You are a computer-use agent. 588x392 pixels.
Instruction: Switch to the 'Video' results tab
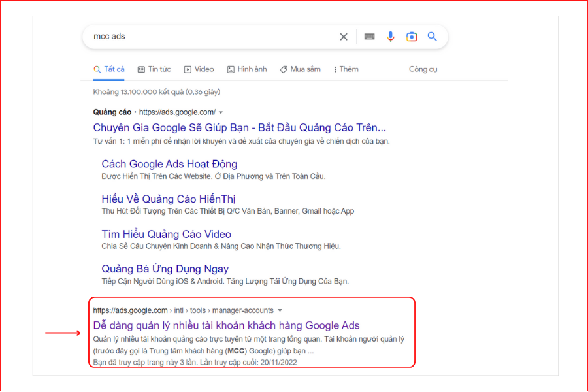[x=199, y=69]
